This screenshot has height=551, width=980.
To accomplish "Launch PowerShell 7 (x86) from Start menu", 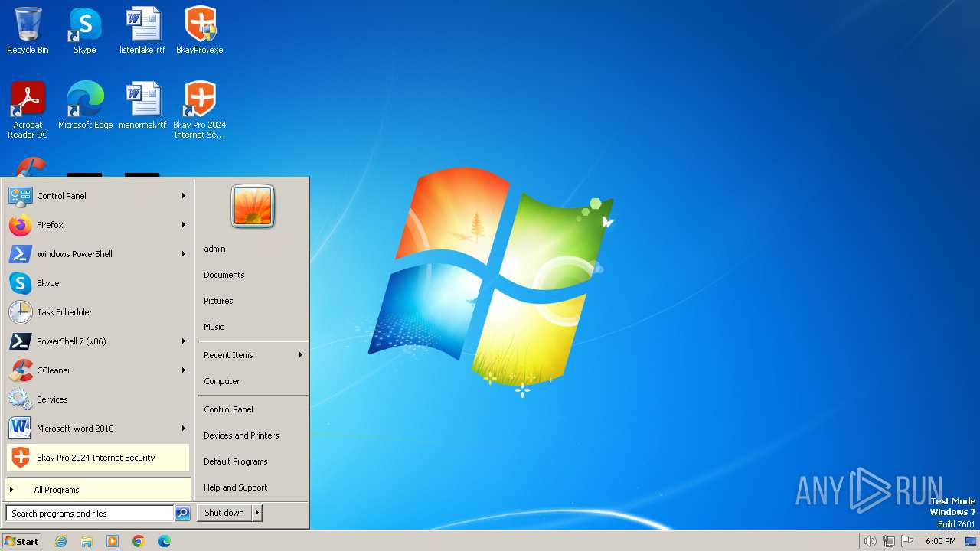I will [98, 341].
